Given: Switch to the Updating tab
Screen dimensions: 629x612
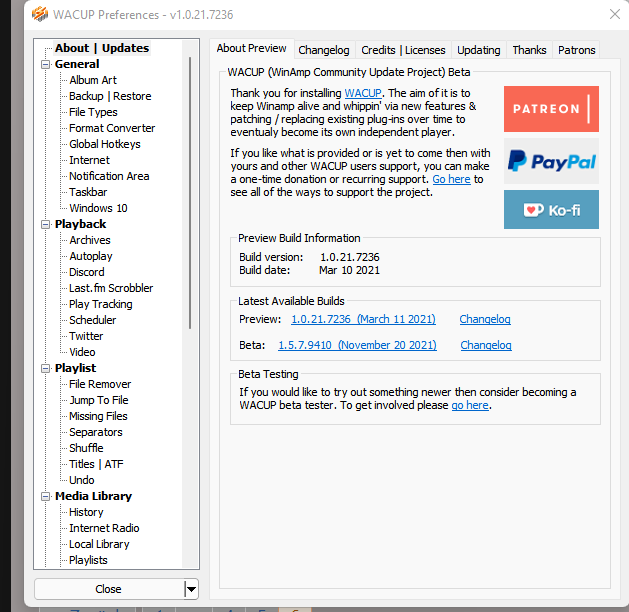Looking at the screenshot, I should coord(479,50).
